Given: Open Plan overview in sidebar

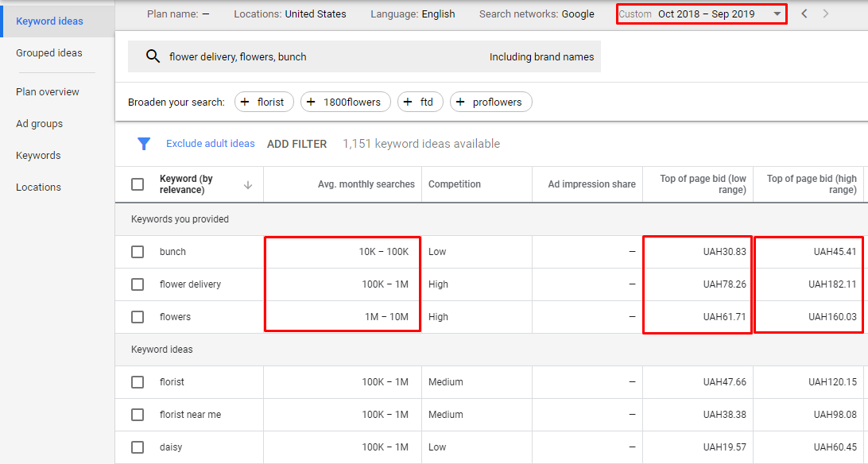Looking at the screenshot, I should click(x=47, y=92).
